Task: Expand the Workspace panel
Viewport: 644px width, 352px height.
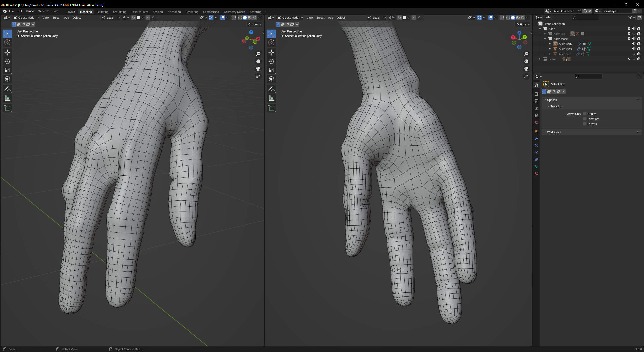Action: (554, 132)
